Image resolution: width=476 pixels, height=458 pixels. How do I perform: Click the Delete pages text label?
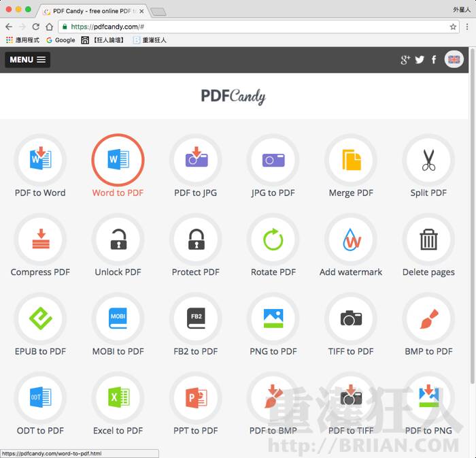click(x=428, y=272)
